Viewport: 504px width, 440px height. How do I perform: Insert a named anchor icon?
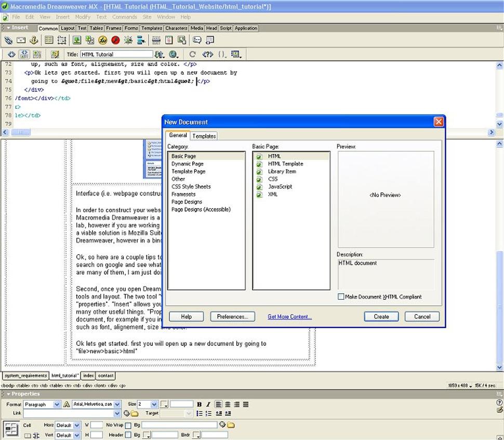[34, 40]
